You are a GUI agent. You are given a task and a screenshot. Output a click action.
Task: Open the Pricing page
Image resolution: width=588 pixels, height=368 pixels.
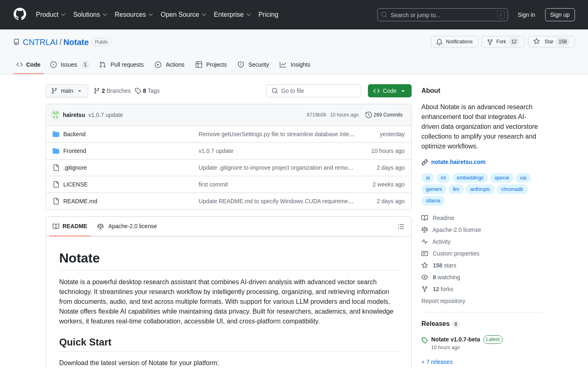(268, 15)
